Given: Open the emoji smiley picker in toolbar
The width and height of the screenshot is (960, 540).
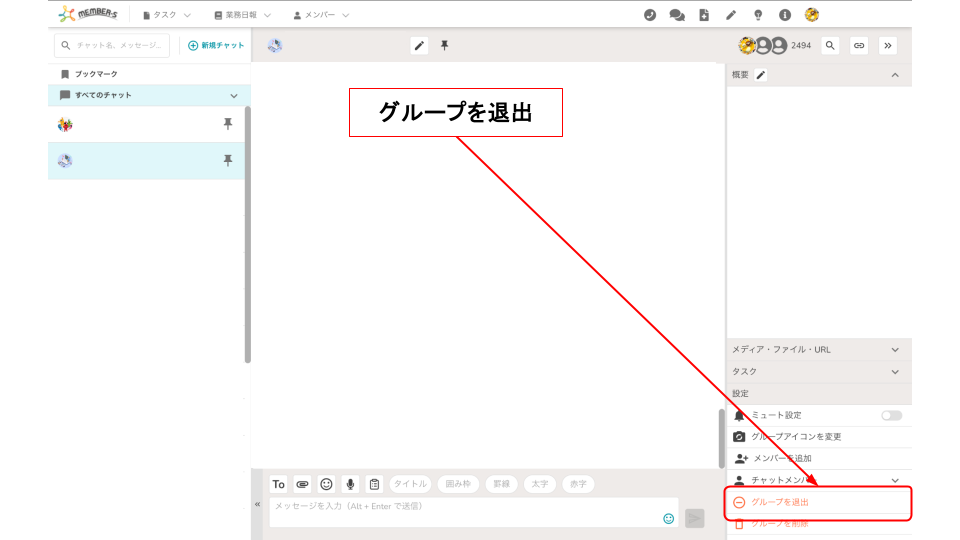Looking at the screenshot, I should click(326, 484).
